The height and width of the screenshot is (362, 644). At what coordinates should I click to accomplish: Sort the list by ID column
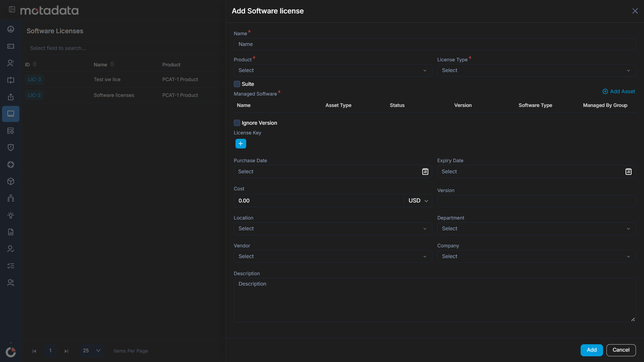pyautogui.click(x=35, y=64)
